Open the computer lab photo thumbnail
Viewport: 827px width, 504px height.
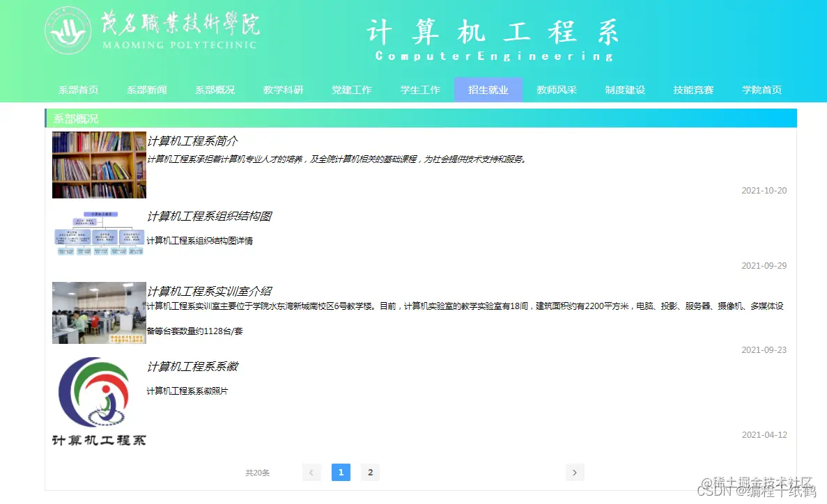pos(99,313)
